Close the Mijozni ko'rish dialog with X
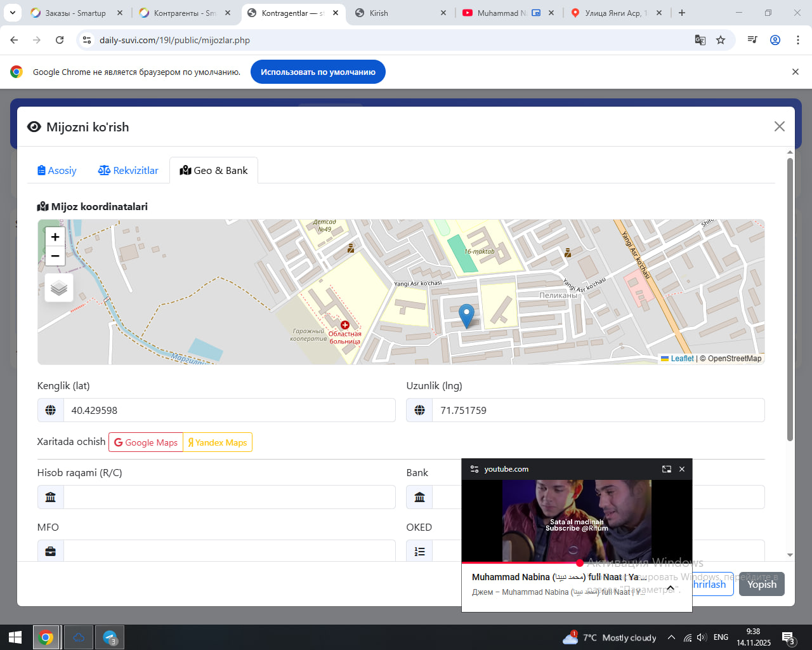The image size is (812, 650). tap(780, 126)
